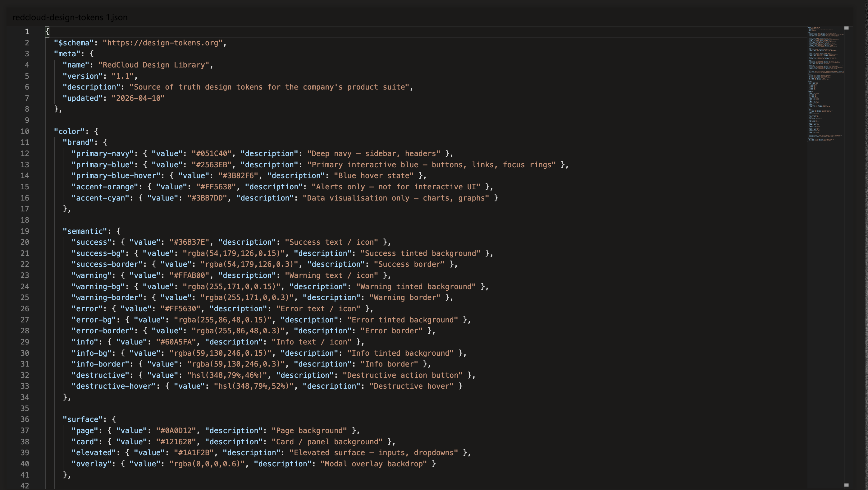Viewport: 868px width, 490px height.
Task: Click the "elevated" token key
Action: point(94,453)
